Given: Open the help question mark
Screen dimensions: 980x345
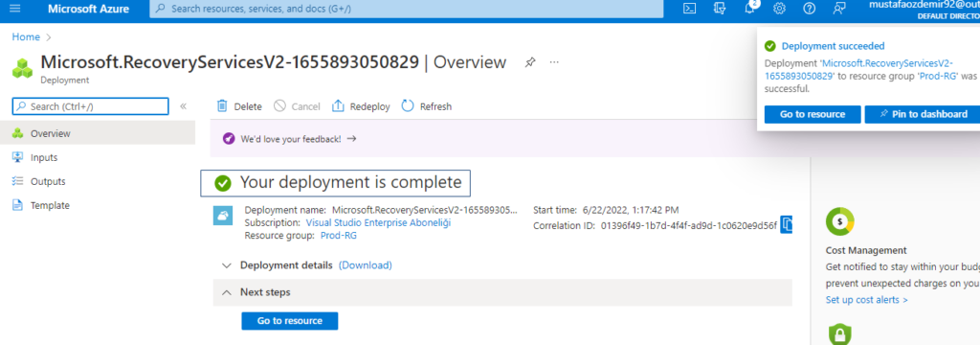Looking at the screenshot, I should 810,9.
